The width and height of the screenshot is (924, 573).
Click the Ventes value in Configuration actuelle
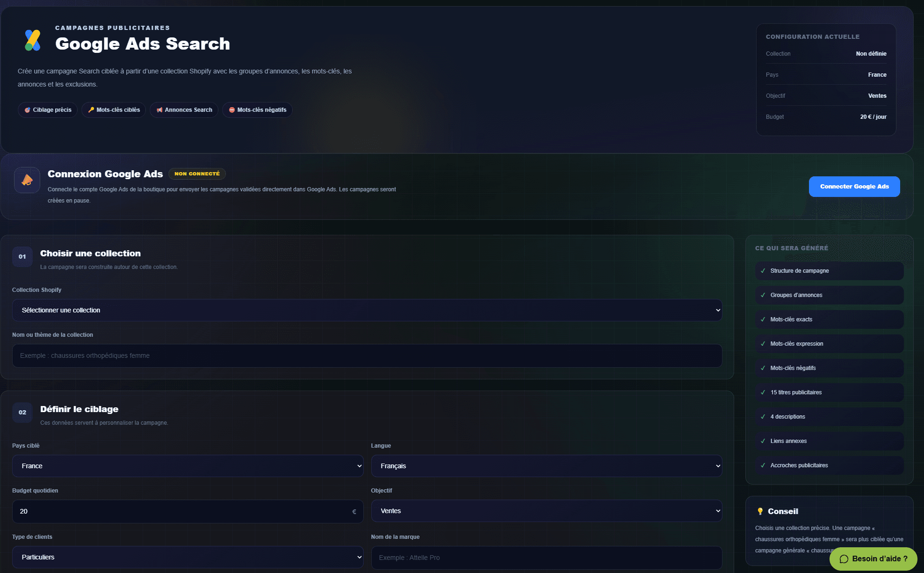(877, 96)
